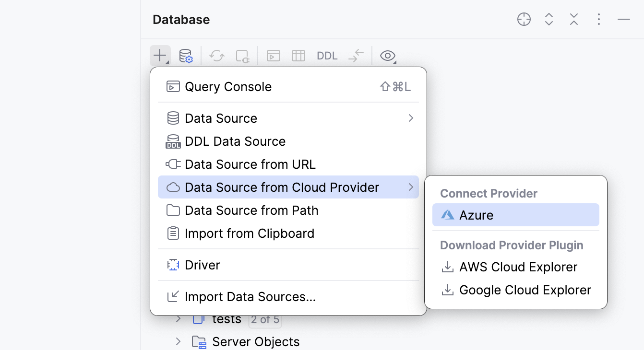Download the AWS Cloud Explorer plugin
This screenshot has height=350, width=644.
coord(518,267)
